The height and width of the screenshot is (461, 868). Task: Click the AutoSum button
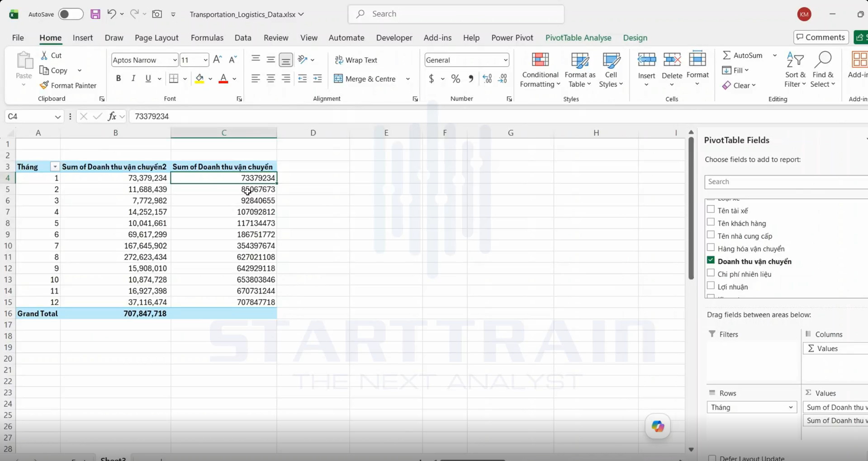pos(742,55)
